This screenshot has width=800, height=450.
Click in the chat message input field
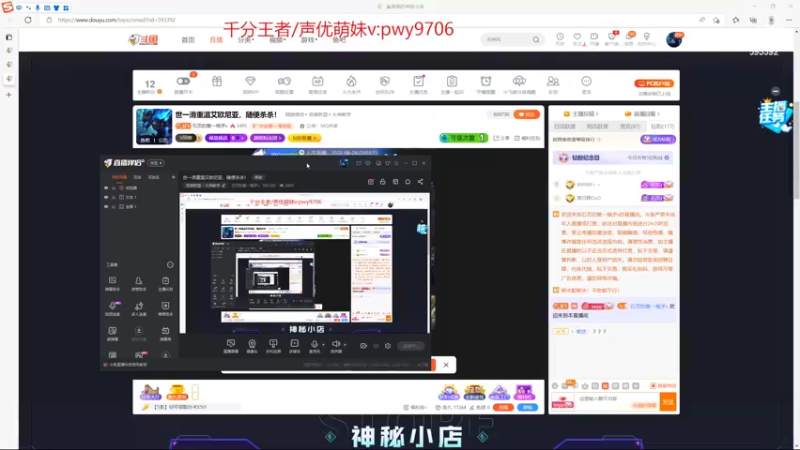(617, 402)
